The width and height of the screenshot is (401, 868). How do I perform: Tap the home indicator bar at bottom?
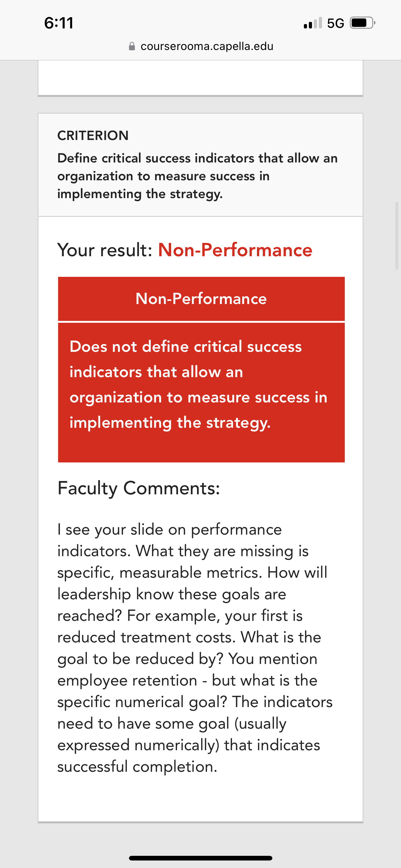201,858
